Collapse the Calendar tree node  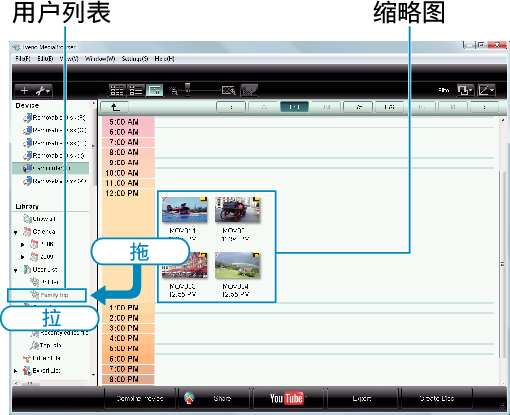coord(16,232)
